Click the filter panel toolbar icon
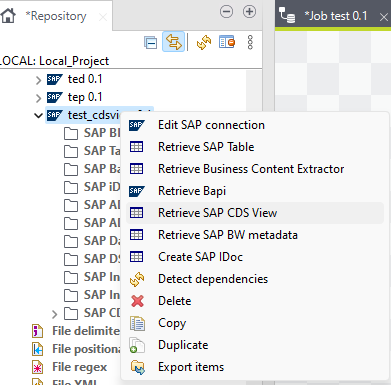The height and width of the screenshot is (385, 391). pos(227,42)
